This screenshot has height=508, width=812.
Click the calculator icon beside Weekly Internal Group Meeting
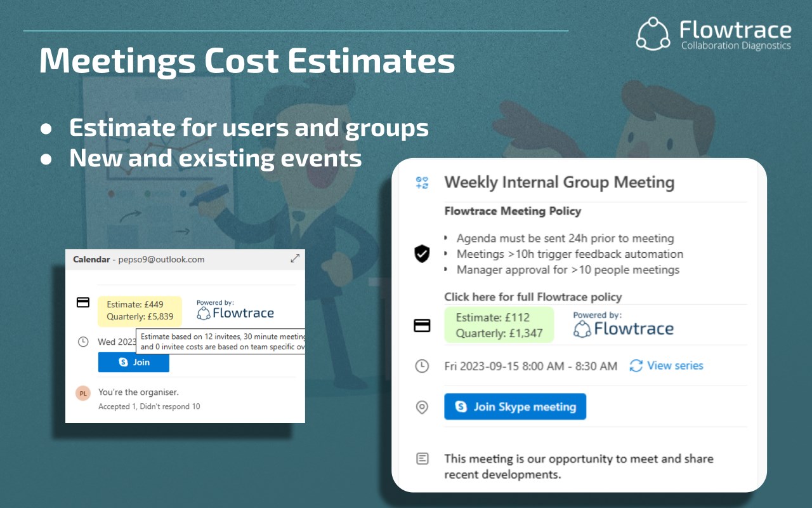422,183
